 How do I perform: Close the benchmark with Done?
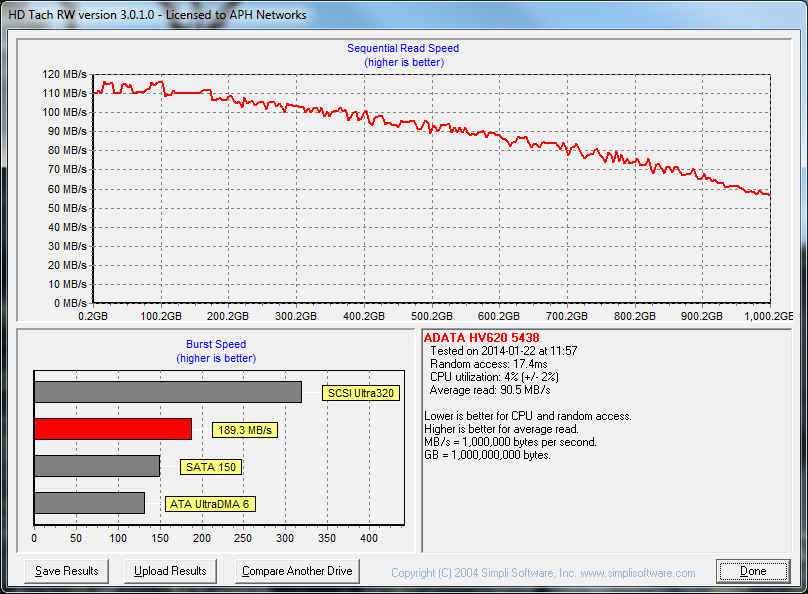tap(753, 571)
